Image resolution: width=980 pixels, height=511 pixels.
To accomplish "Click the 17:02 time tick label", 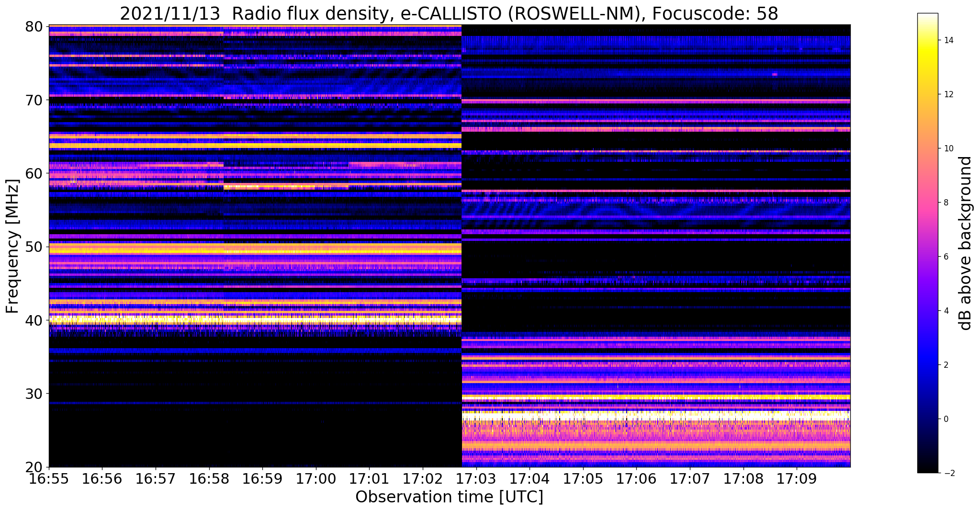I will coord(423,478).
